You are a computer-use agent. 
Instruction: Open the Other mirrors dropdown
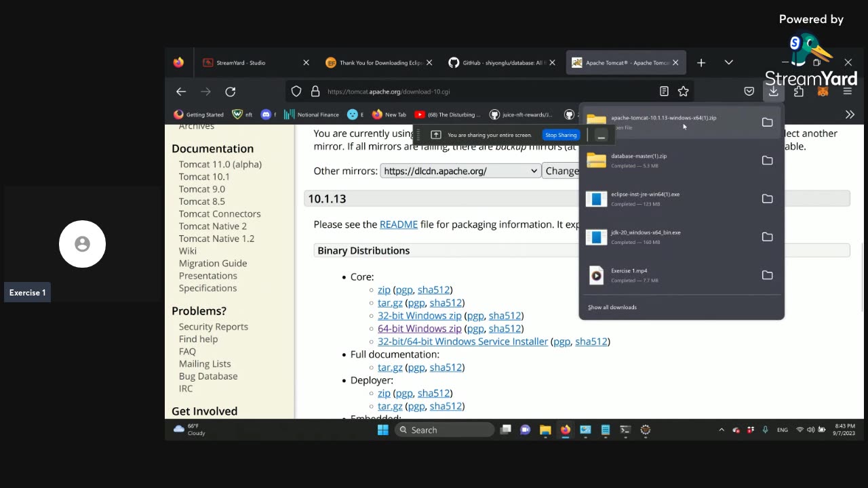pos(460,171)
